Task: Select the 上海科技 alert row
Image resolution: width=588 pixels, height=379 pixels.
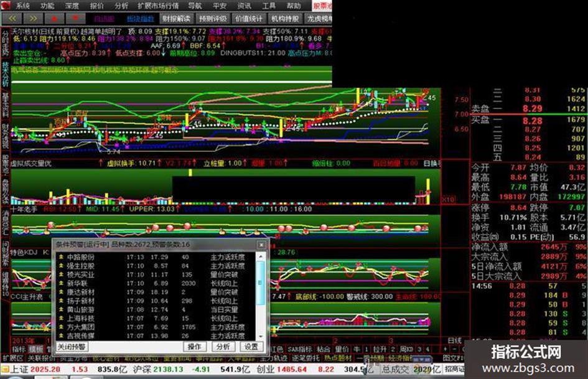Action: tap(156, 318)
